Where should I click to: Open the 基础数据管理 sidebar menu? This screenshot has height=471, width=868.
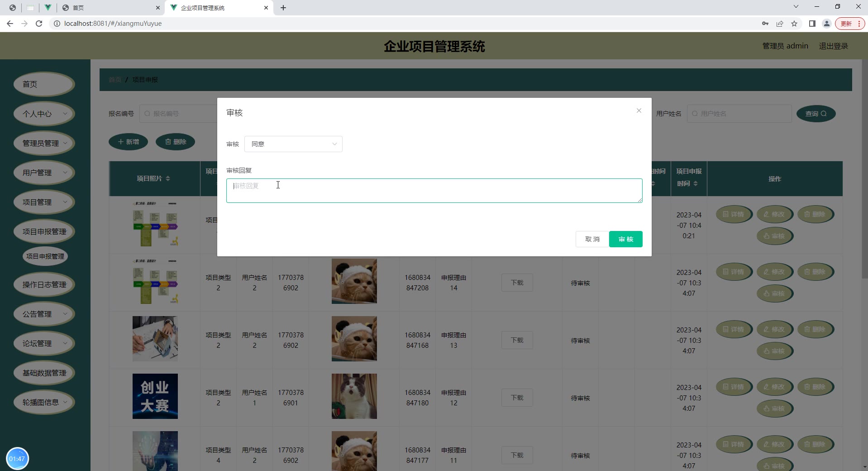44,373
